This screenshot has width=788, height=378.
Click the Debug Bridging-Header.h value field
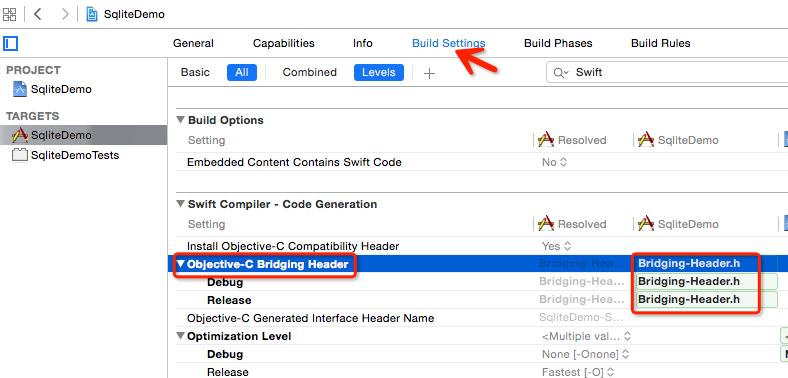tap(707, 281)
